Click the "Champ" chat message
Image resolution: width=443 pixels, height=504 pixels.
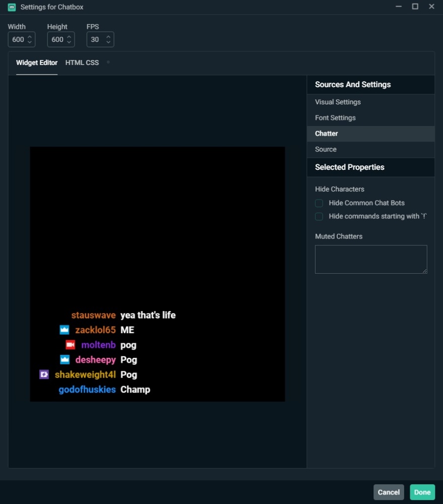coord(136,390)
